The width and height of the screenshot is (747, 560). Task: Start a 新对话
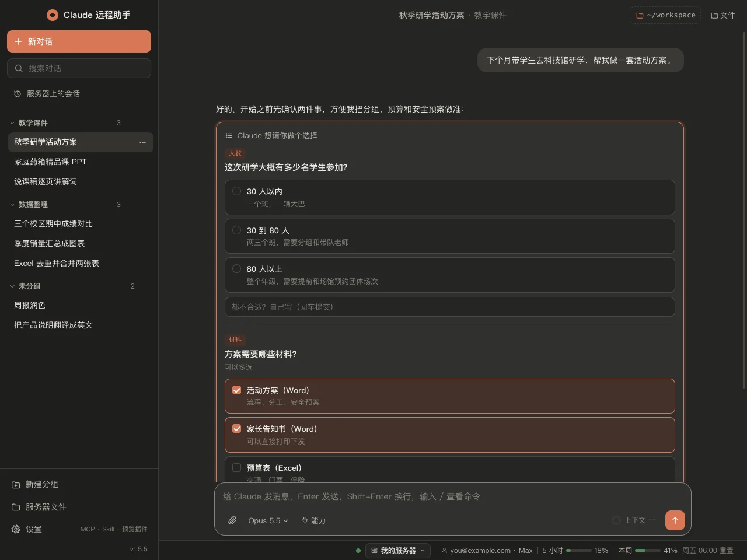pos(79,41)
